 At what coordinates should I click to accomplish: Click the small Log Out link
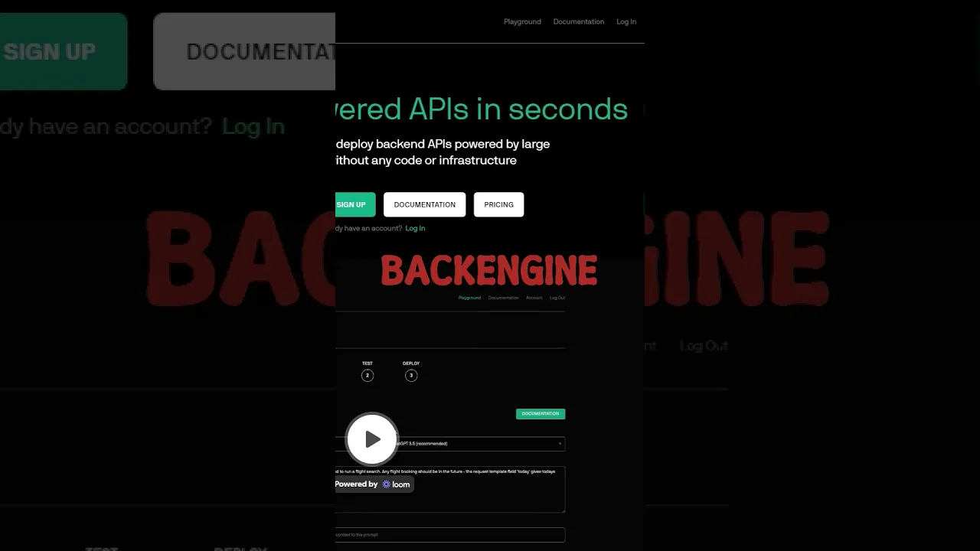pos(557,298)
